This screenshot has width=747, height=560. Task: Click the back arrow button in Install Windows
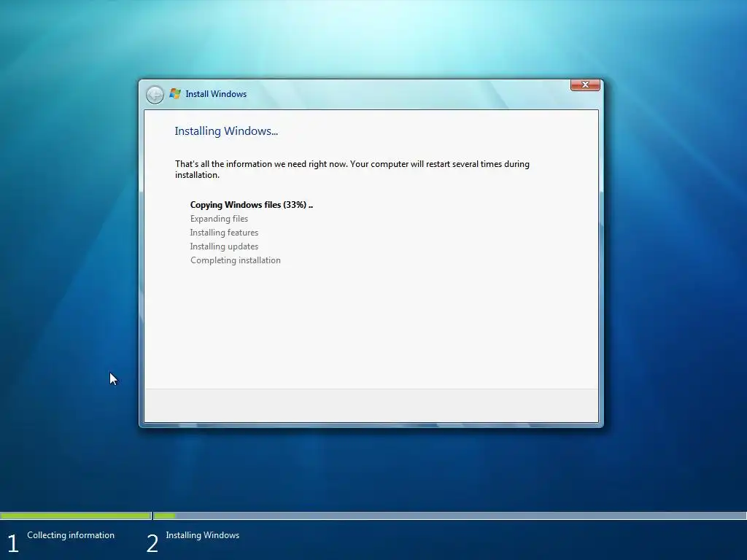click(x=155, y=95)
